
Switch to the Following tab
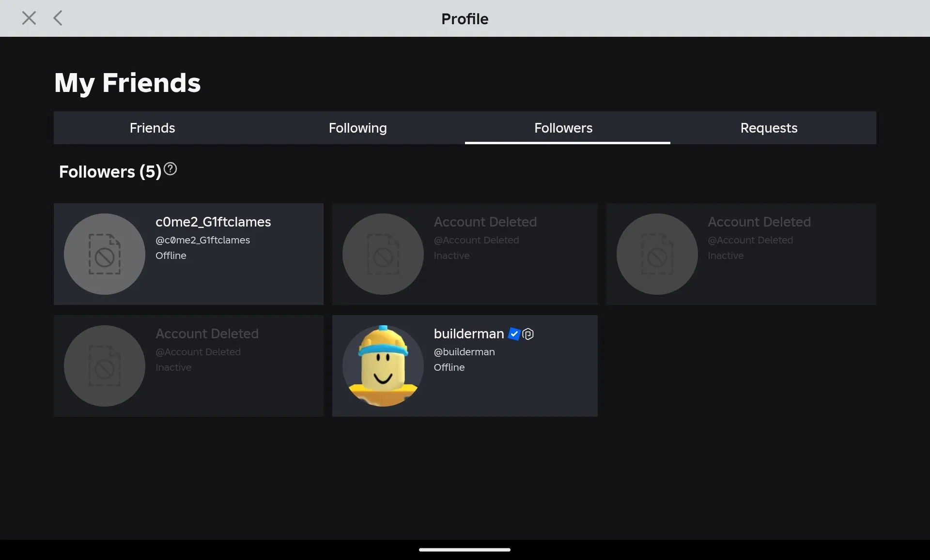coord(357,128)
